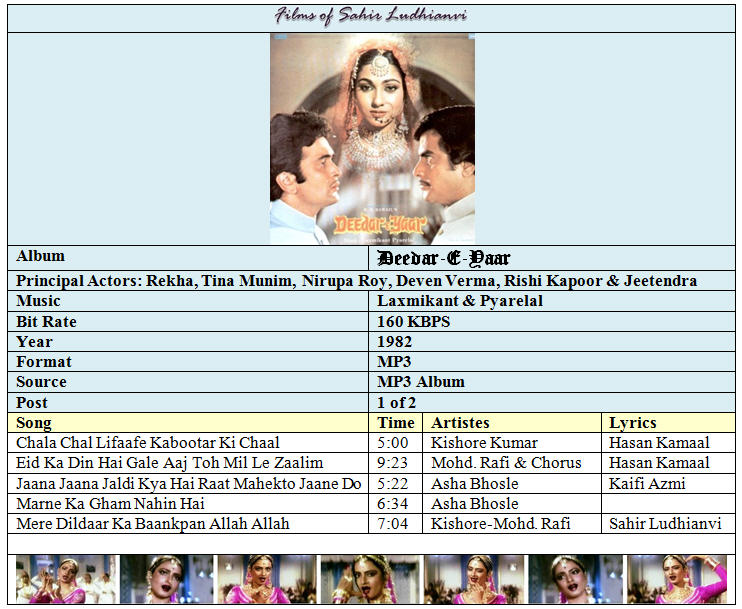Click the Principal Actors row
The height and width of the screenshot is (609, 742).
371,281
